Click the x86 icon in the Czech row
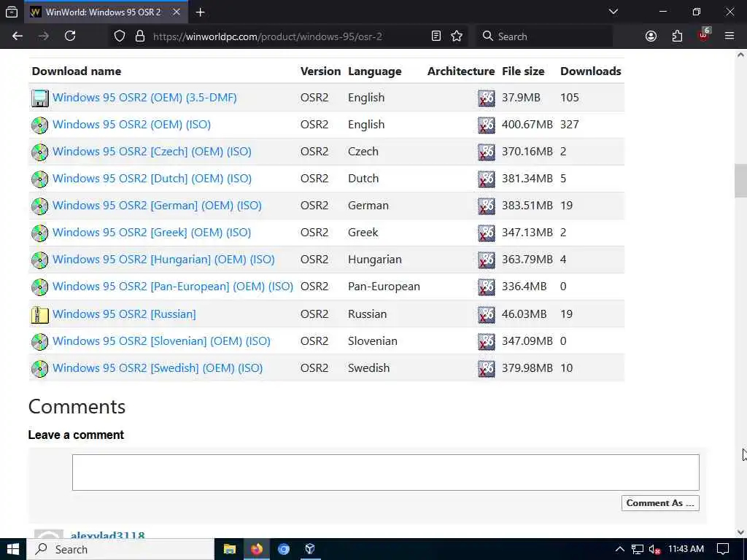The width and height of the screenshot is (747, 560). 487,152
